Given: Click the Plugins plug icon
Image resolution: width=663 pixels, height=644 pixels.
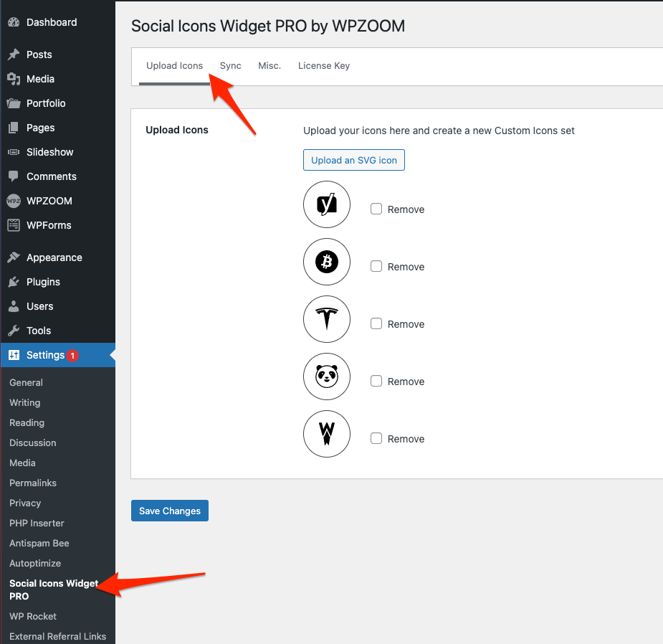Looking at the screenshot, I should tap(14, 282).
